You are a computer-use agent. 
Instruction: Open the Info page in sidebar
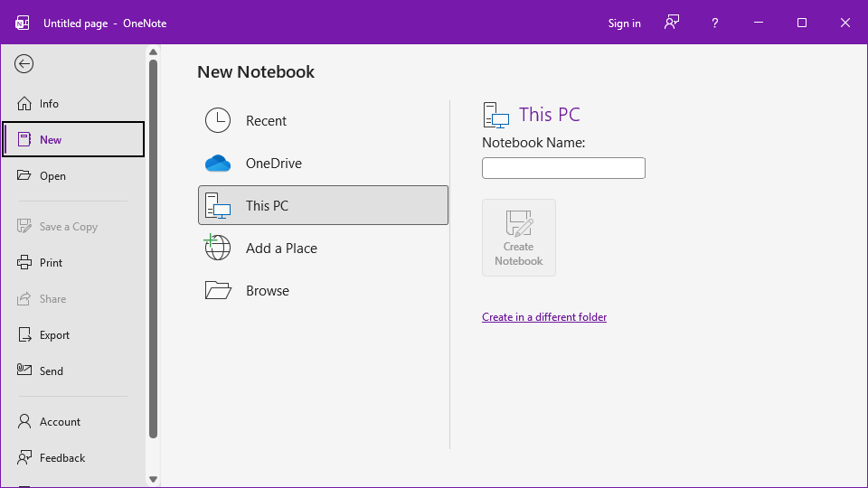(73, 103)
